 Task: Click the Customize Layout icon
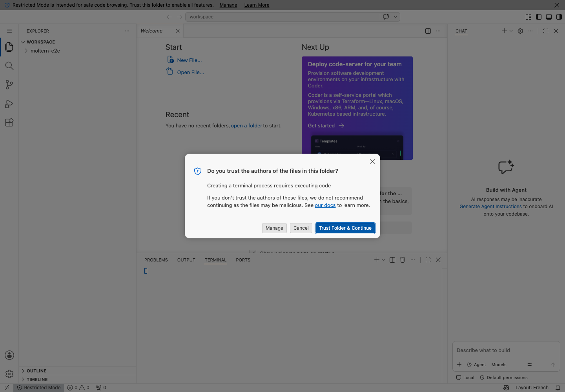[x=529, y=17]
